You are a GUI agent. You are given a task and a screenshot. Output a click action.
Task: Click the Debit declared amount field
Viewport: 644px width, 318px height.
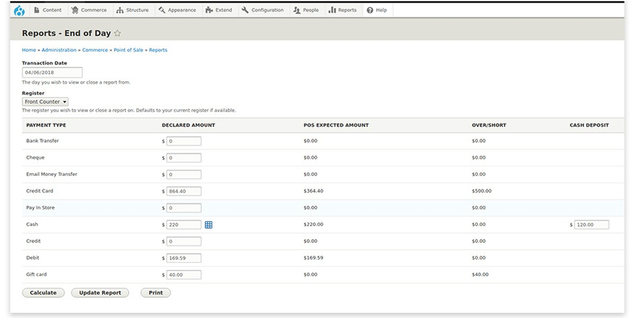point(184,258)
